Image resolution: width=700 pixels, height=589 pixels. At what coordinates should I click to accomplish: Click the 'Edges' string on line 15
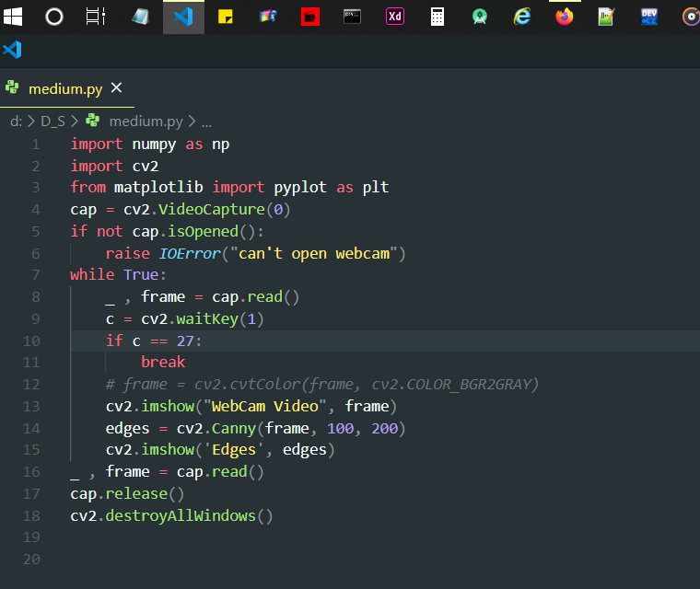point(234,449)
